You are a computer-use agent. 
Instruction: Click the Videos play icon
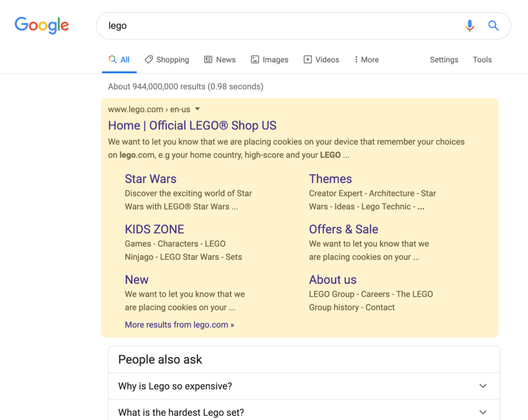pyautogui.click(x=308, y=60)
